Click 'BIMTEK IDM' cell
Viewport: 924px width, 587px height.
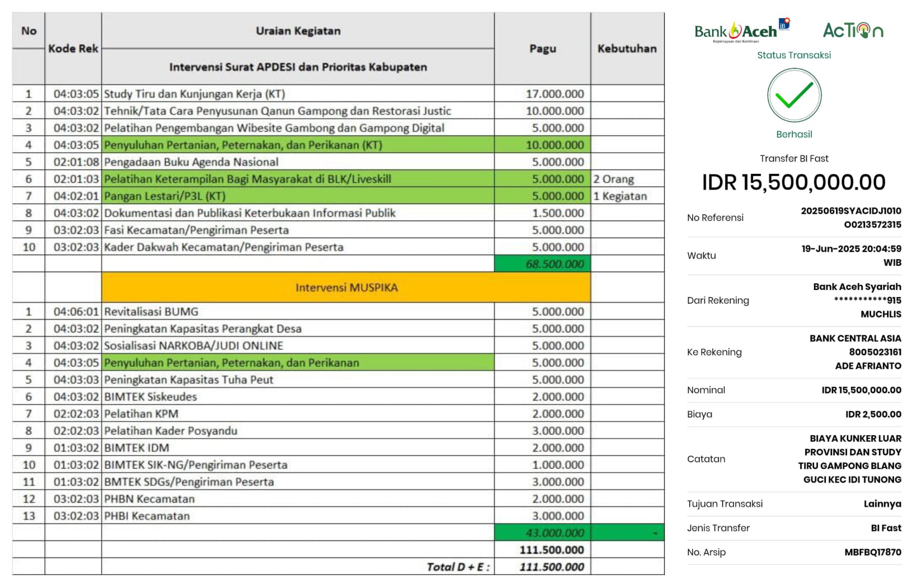click(x=298, y=447)
